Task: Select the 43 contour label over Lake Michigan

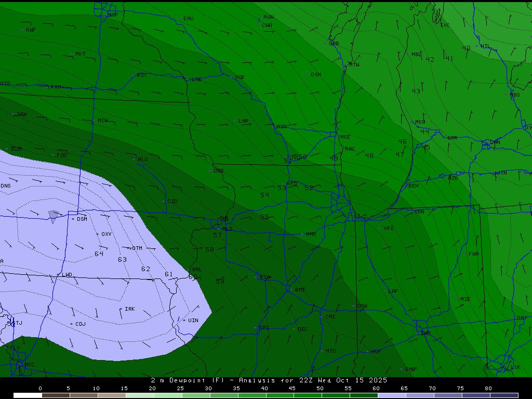Action: coord(416,91)
